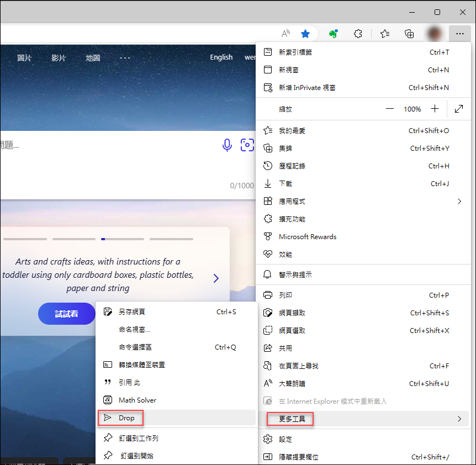Screen dimensions: 476x465
Task: Click the full screen arrow icon
Action: [459, 109]
